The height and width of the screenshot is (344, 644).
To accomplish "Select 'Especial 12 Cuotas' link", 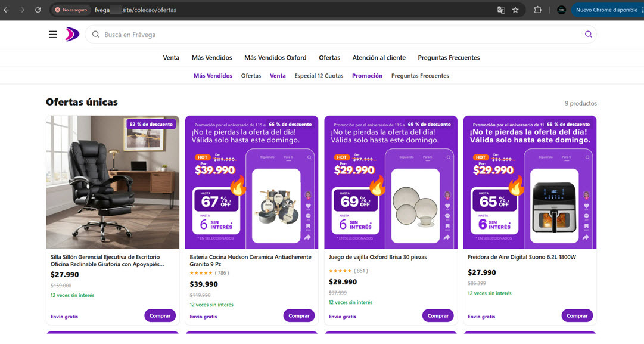I will 319,76.
